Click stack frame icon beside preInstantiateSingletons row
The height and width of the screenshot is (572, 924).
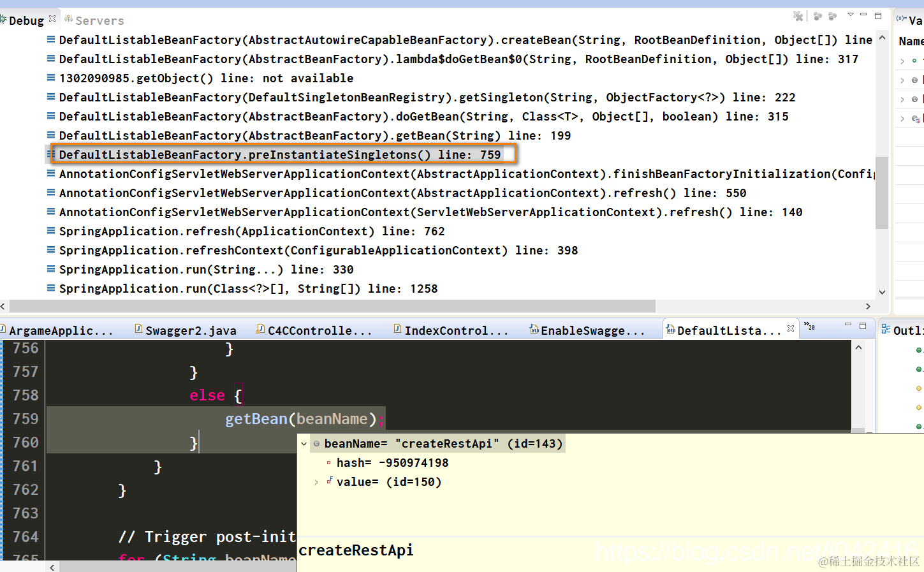tap(51, 154)
